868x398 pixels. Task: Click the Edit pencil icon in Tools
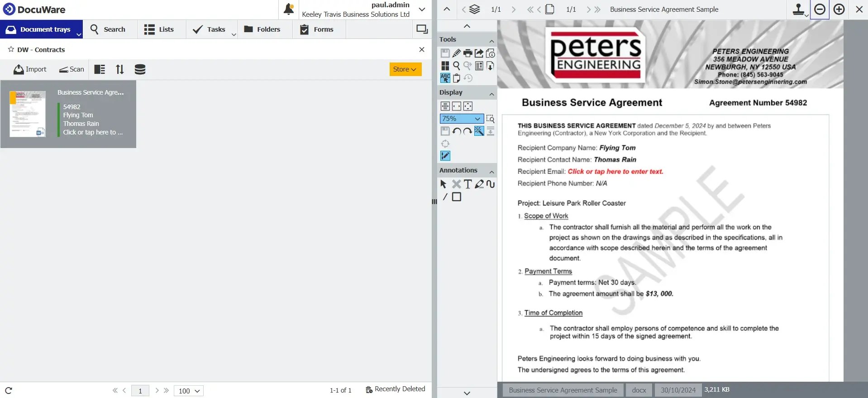[457, 53]
